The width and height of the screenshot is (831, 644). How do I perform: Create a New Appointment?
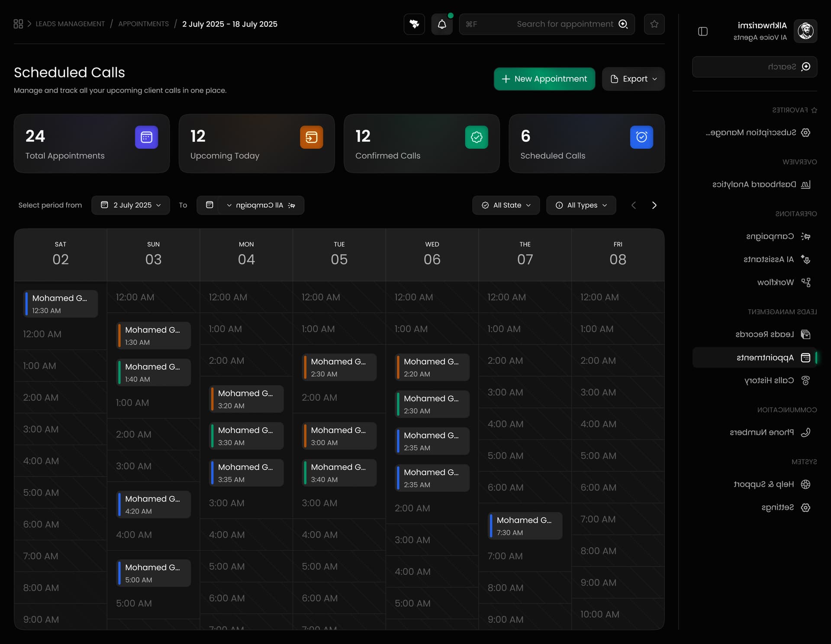tap(544, 79)
